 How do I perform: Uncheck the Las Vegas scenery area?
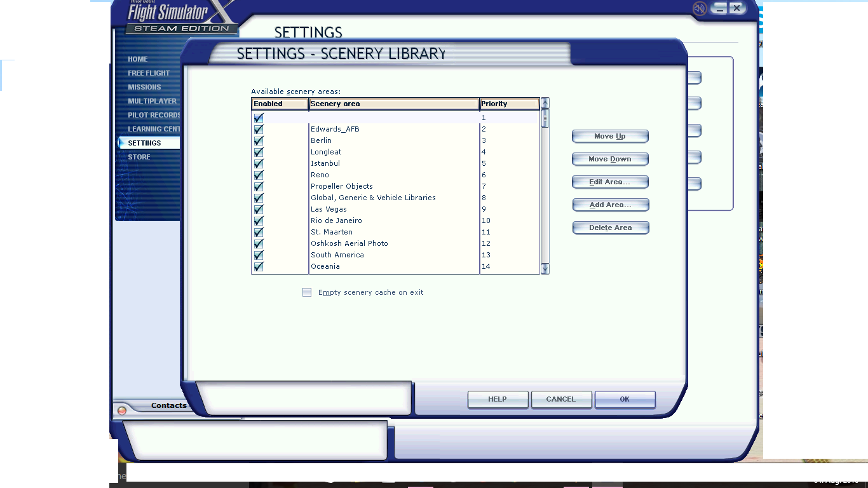point(259,209)
